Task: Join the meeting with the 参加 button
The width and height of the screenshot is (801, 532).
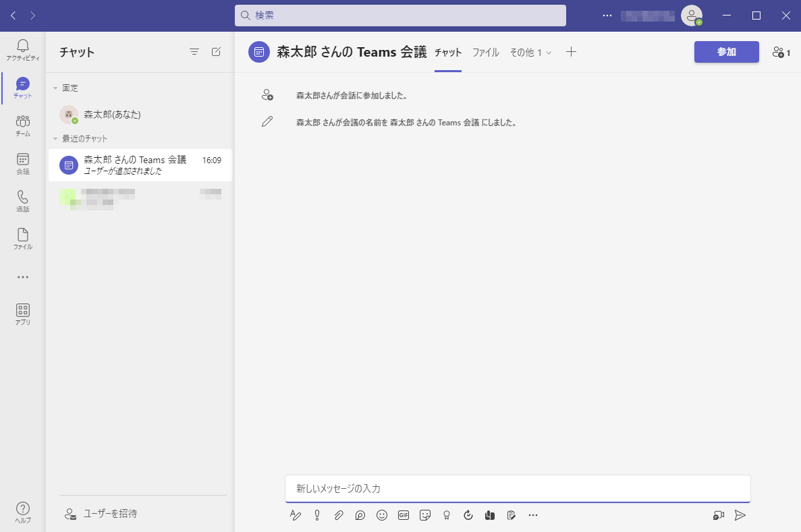Action: (726, 51)
